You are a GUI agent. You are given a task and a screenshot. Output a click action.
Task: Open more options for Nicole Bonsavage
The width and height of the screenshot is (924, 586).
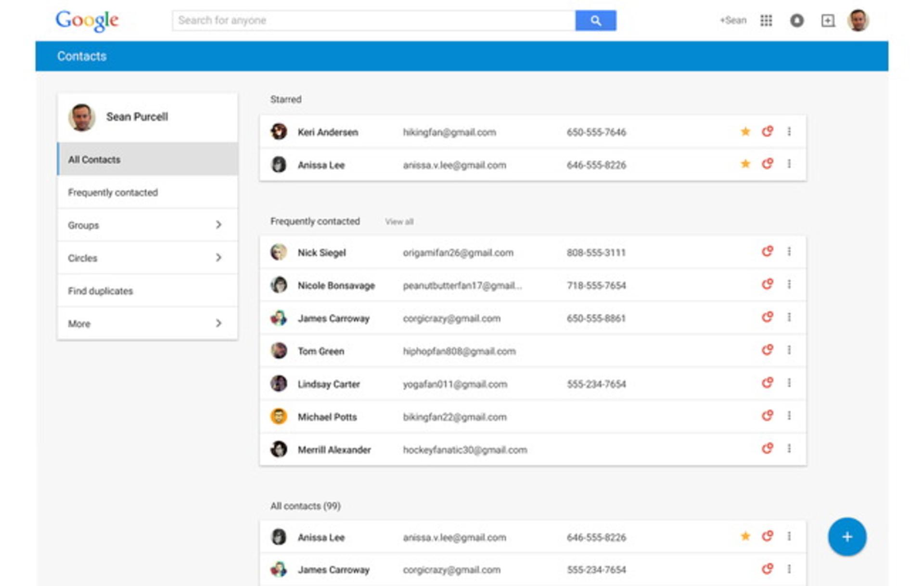click(x=789, y=284)
